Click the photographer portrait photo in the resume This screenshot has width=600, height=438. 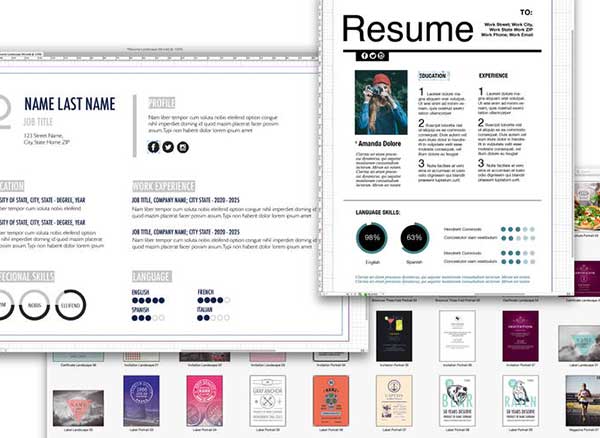(381, 102)
